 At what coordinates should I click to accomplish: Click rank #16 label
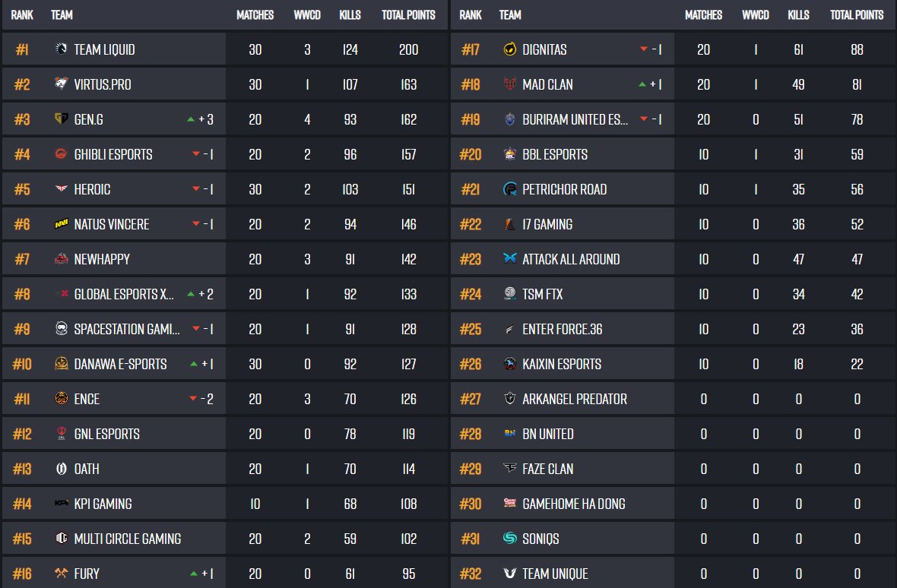pos(22,574)
